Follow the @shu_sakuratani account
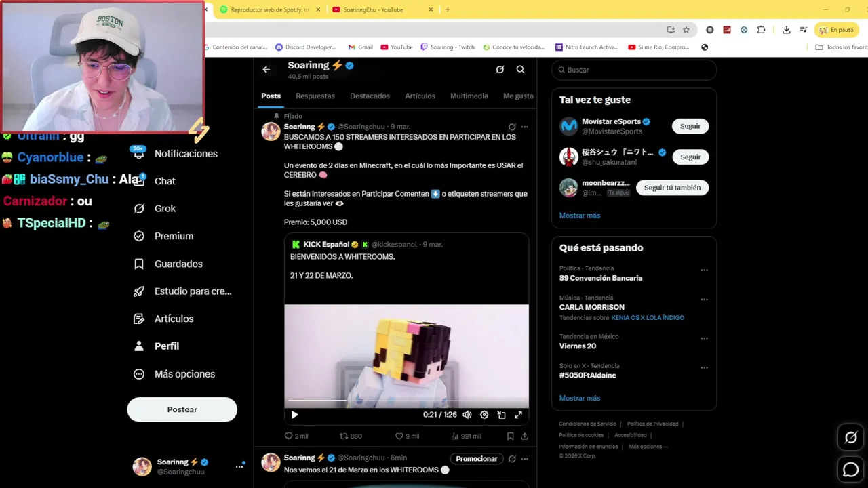 (690, 157)
